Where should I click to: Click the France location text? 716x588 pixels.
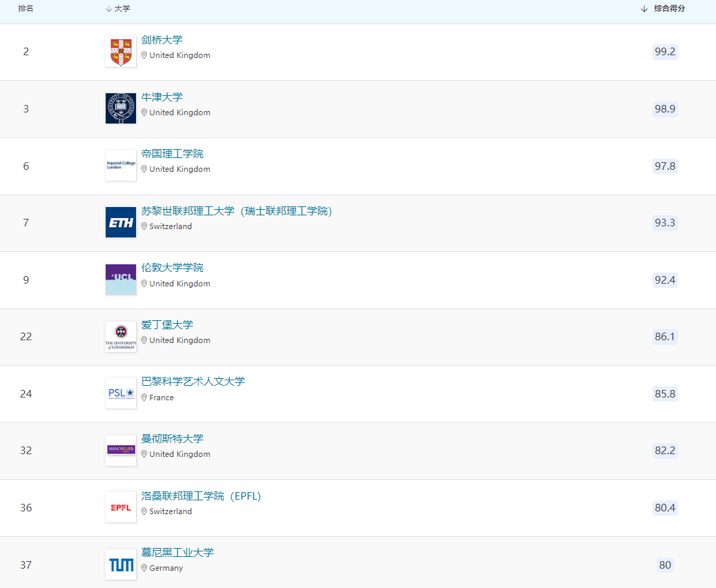[x=161, y=398]
